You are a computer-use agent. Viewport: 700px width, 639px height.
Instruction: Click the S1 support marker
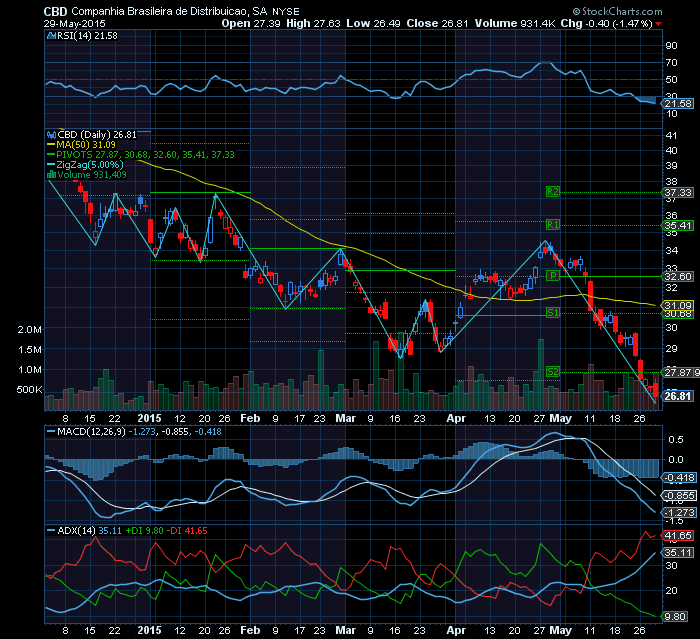551,312
